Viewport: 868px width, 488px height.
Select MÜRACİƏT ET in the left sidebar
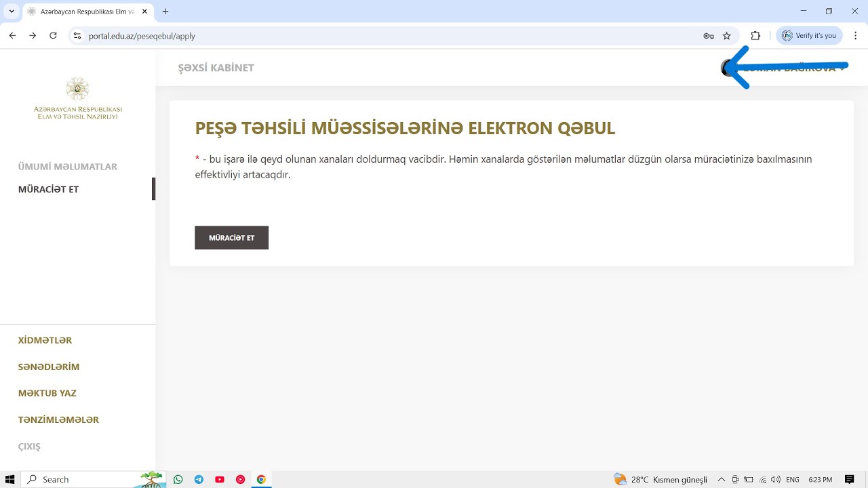tap(49, 189)
